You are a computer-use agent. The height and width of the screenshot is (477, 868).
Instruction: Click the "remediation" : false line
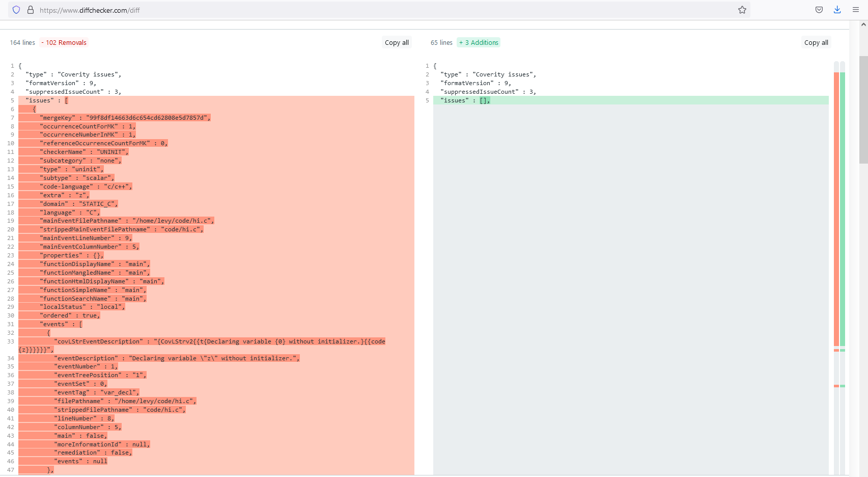pos(93,453)
